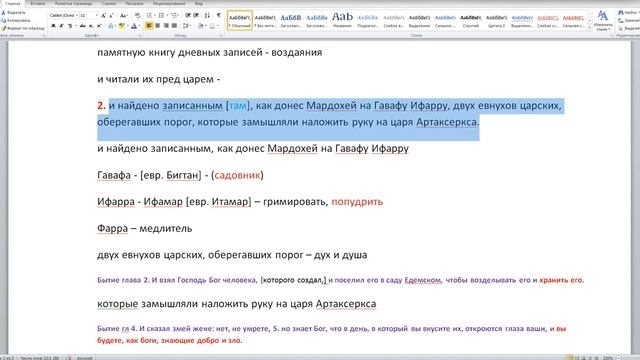Select Justify paragraph alignment
The height and width of the screenshot is (360, 640).
175,26
